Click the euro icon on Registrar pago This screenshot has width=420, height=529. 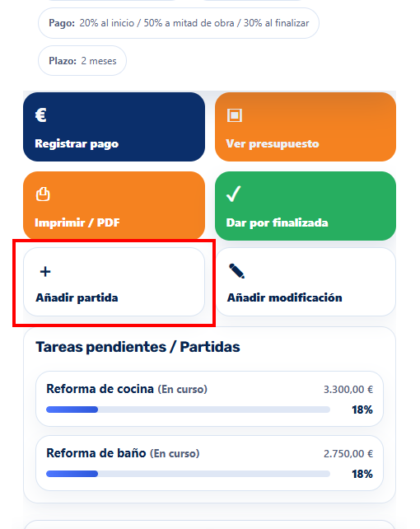coord(41,115)
